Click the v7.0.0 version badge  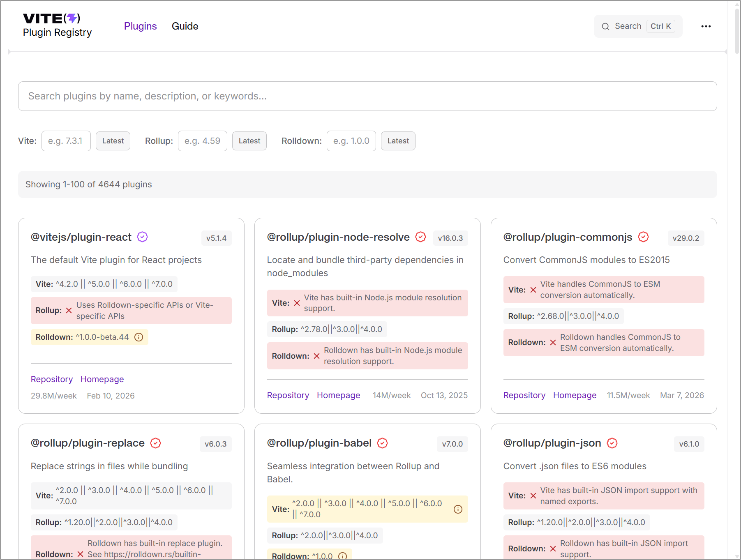click(452, 444)
